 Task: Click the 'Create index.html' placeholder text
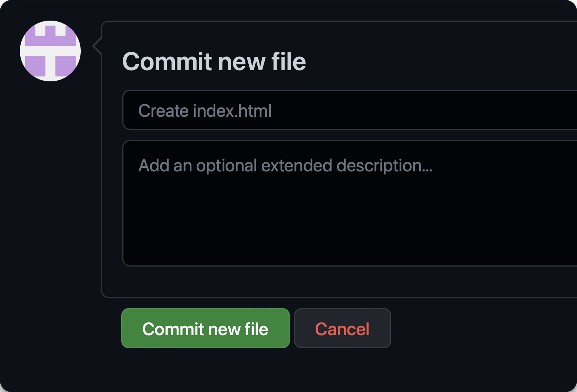(x=205, y=111)
